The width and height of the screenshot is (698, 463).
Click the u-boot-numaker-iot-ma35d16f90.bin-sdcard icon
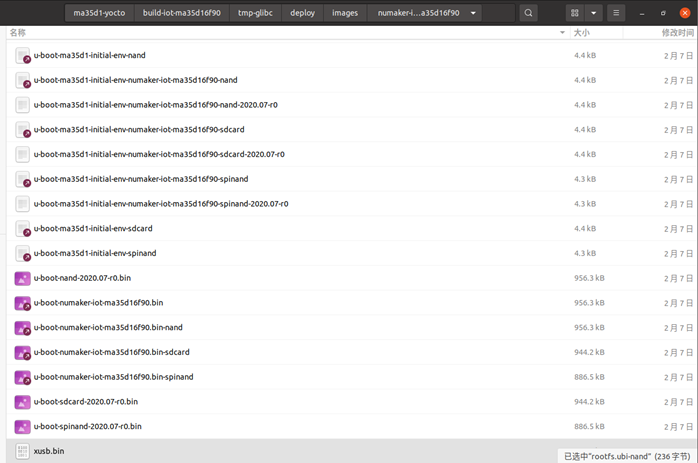coord(23,352)
